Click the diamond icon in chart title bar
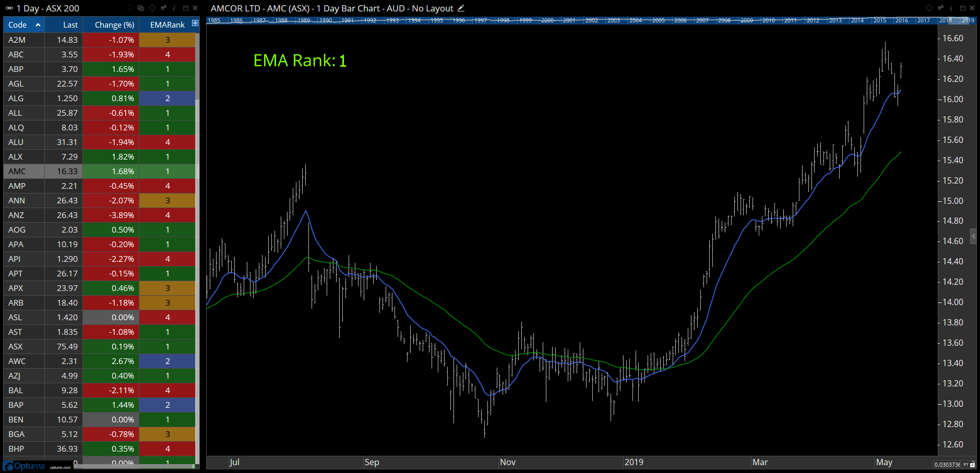 [x=929, y=8]
